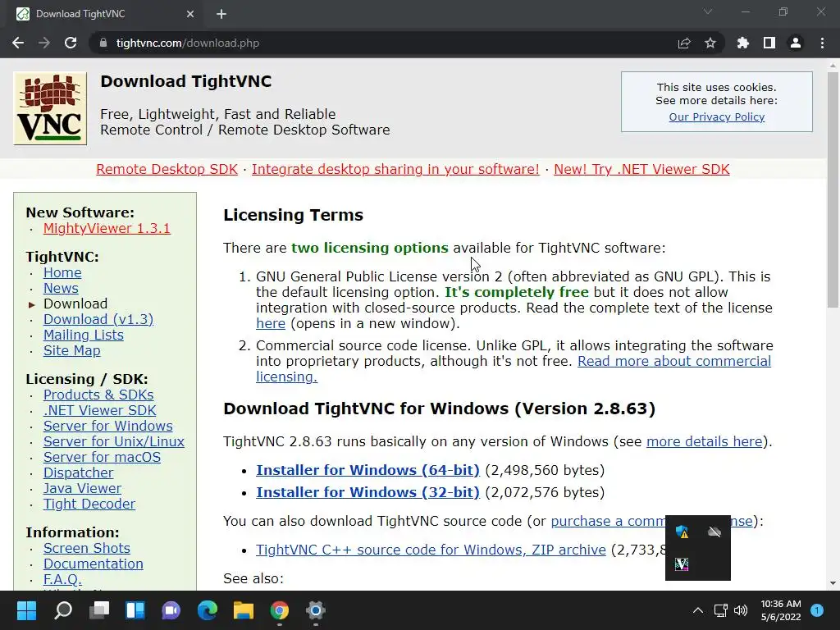This screenshot has height=630, width=840.
Task: Open Mailing Lists sidebar link
Action: click(83, 335)
